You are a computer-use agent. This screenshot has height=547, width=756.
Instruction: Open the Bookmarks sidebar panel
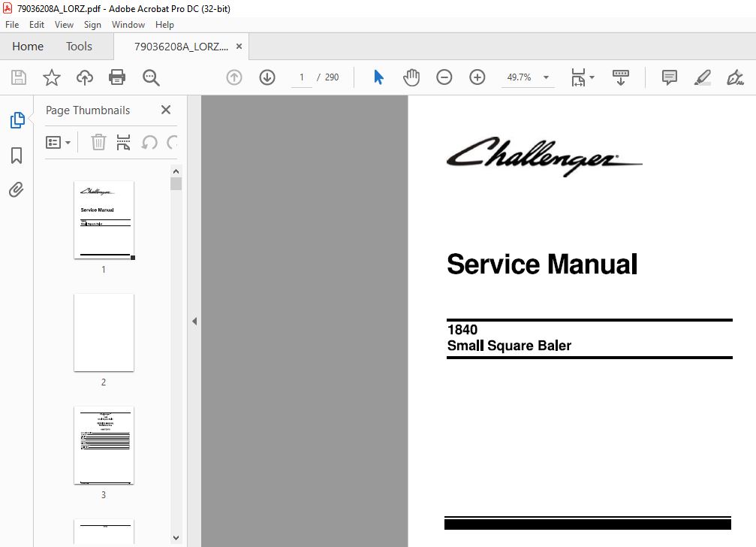(x=17, y=156)
